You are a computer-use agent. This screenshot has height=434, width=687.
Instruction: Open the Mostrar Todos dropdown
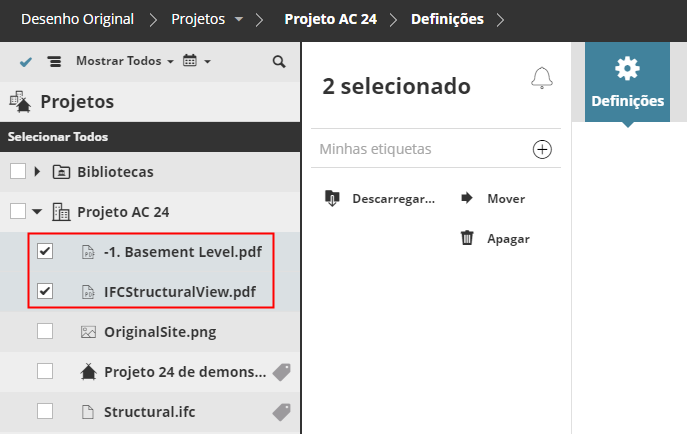(124, 61)
